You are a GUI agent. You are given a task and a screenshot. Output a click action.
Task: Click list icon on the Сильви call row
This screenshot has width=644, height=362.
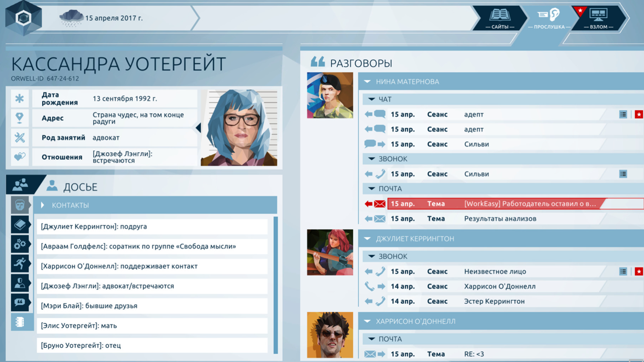[x=623, y=174]
